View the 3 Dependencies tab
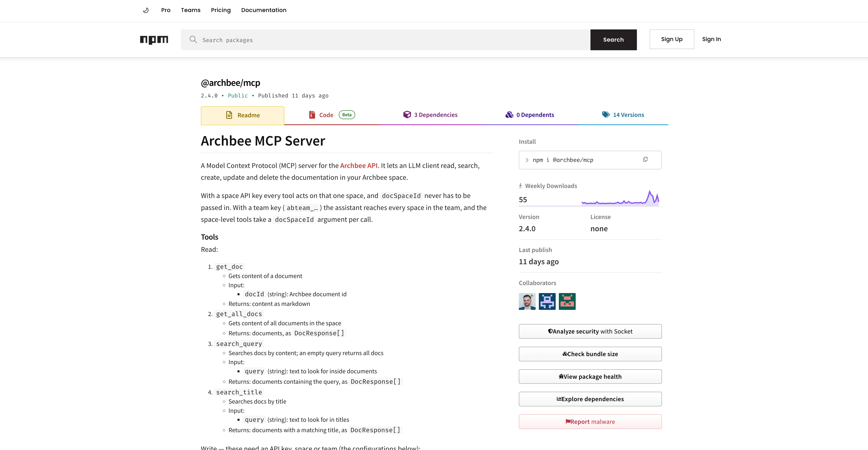868x450 pixels. click(x=430, y=115)
